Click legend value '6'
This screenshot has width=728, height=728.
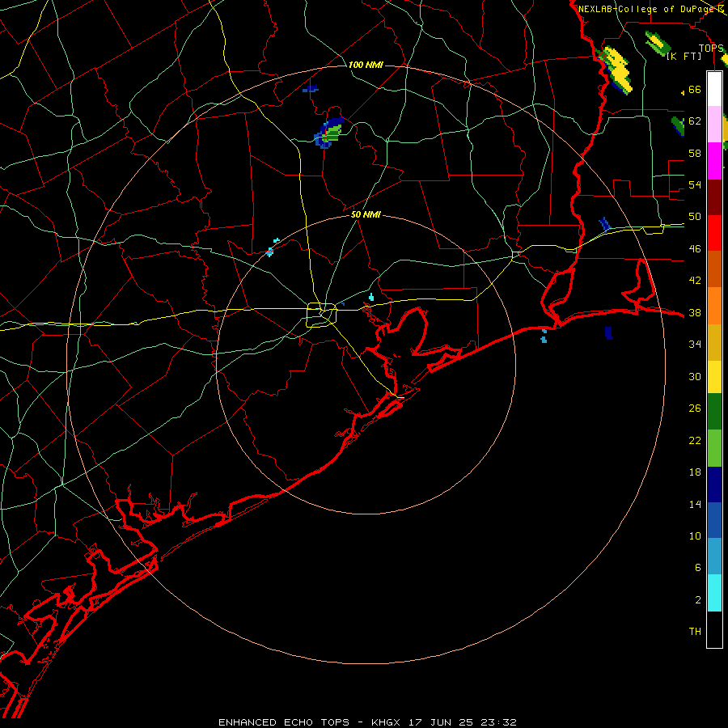click(697, 567)
